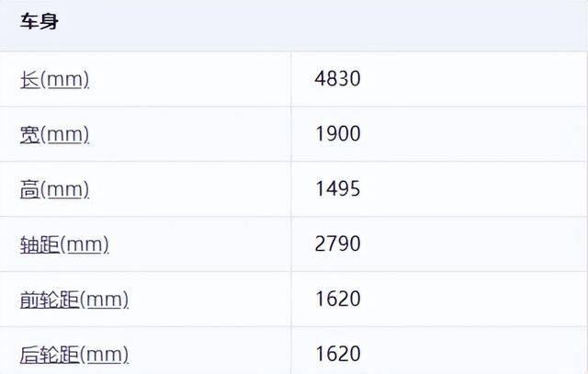Click the length value 4830
This screenshot has width=588, height=374.
tap(337, 79)
